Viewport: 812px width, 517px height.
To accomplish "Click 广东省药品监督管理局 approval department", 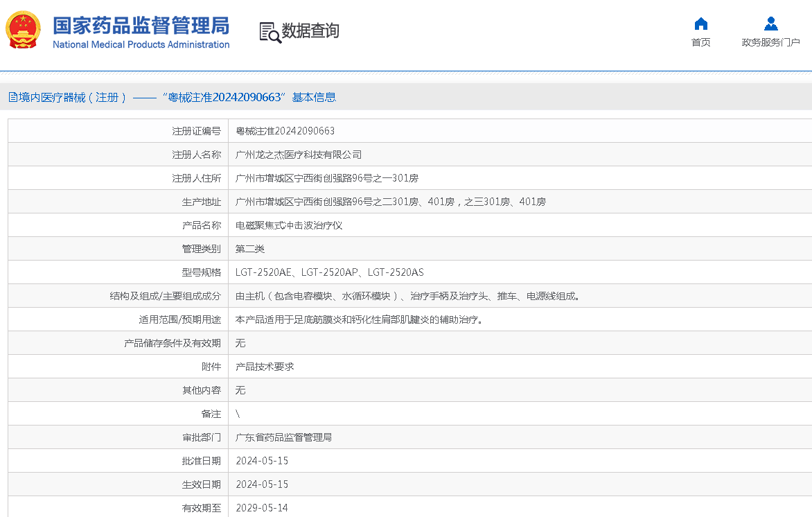I will (284, 437).
